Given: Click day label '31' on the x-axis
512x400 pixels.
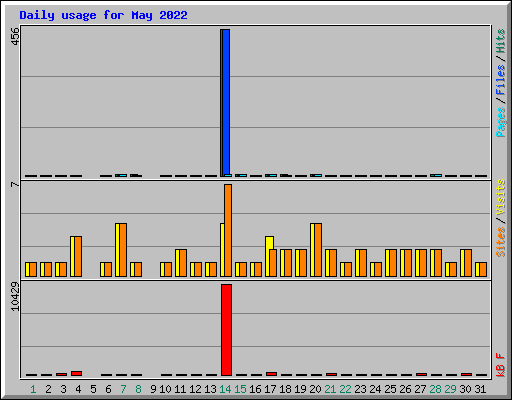Looking at the screenshot, I should coord(480,389).
